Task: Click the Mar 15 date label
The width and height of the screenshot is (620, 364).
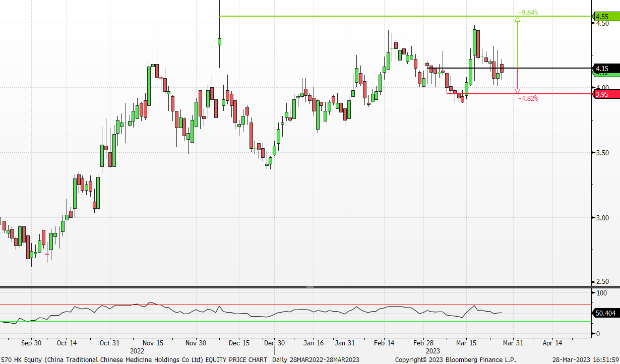Action: click(466, 343)
